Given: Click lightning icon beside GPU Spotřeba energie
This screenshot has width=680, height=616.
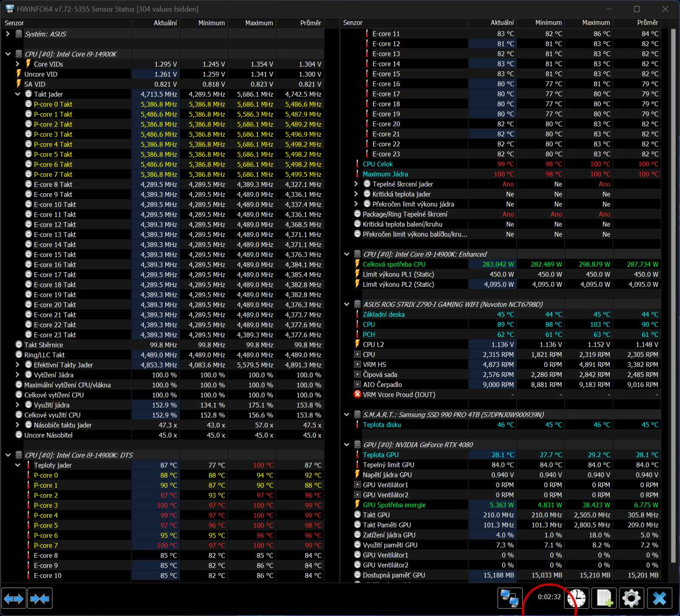Looking at the screenshot, I should tap(357, 505).
